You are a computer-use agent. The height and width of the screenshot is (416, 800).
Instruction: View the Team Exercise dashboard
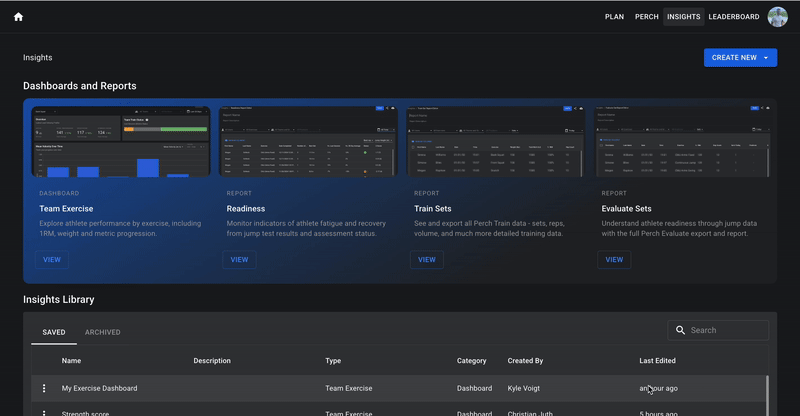coord(52,260)
